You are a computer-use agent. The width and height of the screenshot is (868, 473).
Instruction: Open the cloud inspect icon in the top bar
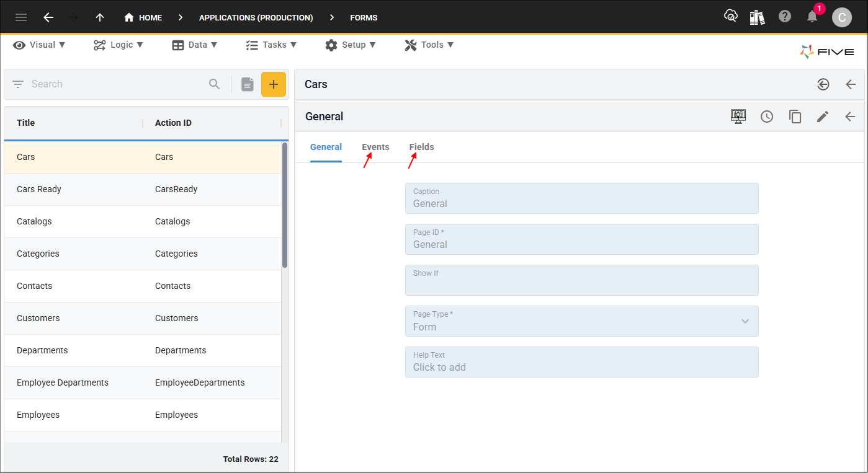[x=731, y=17]
